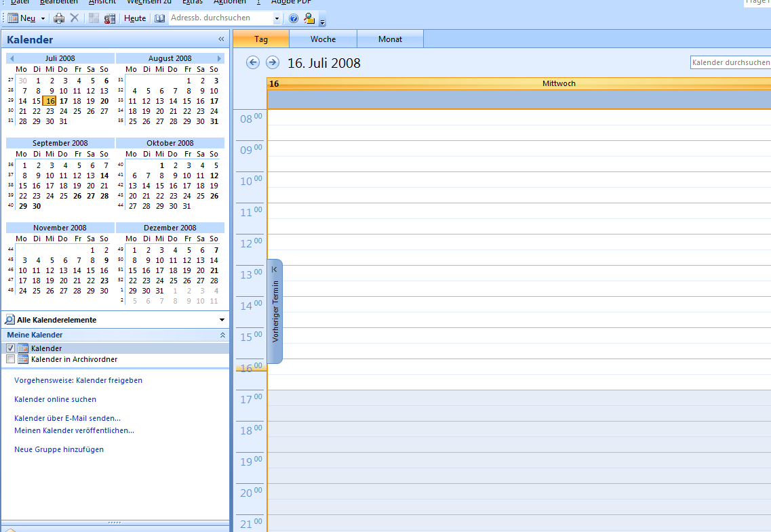Go back to the previous day arrow
Screen dimensions: 771x532
click(253, 62)
